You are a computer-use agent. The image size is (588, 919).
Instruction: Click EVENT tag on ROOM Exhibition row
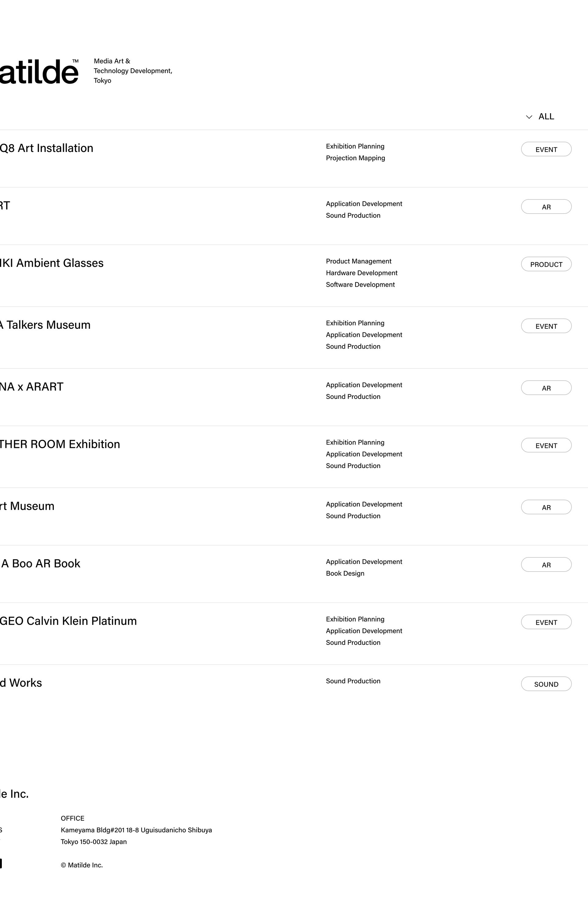click(x=546, y=445)
